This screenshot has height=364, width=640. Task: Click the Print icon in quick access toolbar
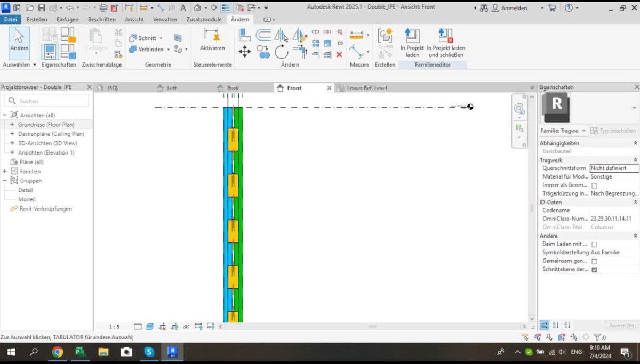coord(103,8)
